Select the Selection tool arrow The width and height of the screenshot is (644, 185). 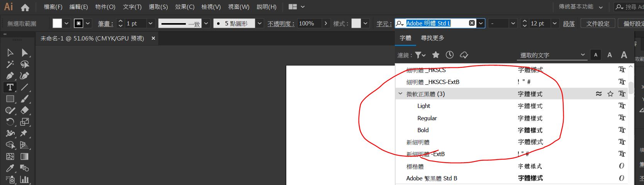10,53
